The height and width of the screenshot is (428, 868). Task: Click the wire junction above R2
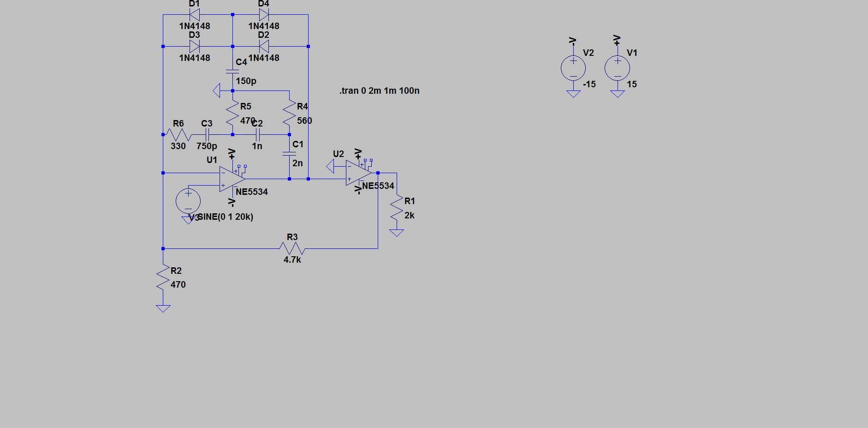163,248
